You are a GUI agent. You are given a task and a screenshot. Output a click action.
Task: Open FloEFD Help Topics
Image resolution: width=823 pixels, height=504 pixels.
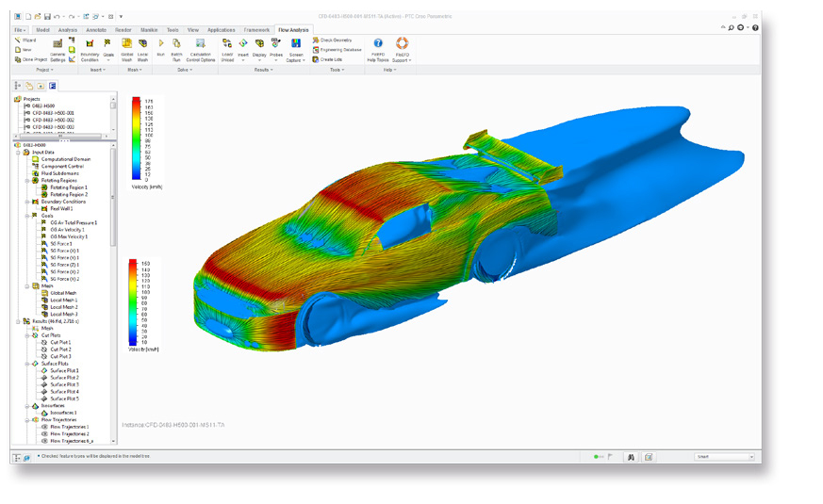tap(378, 50)
